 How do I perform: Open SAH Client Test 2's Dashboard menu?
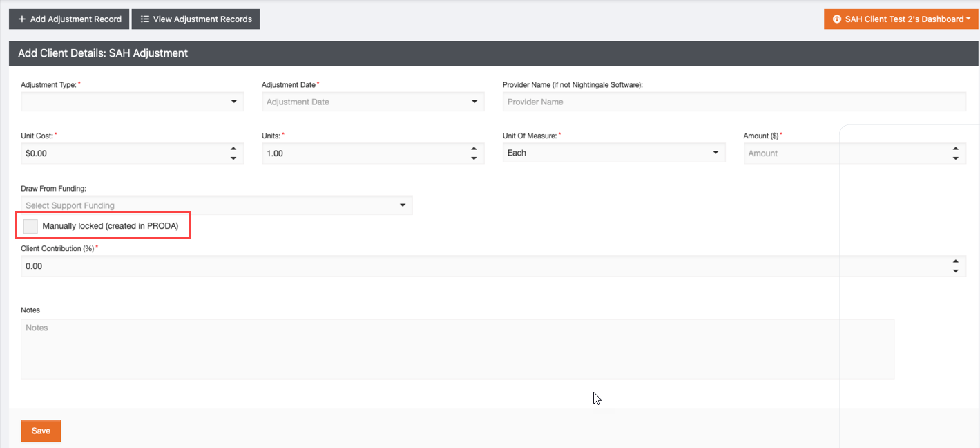(901, 19)
